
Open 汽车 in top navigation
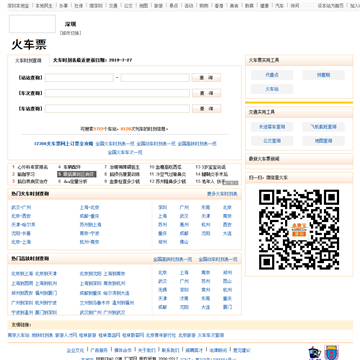279,6
